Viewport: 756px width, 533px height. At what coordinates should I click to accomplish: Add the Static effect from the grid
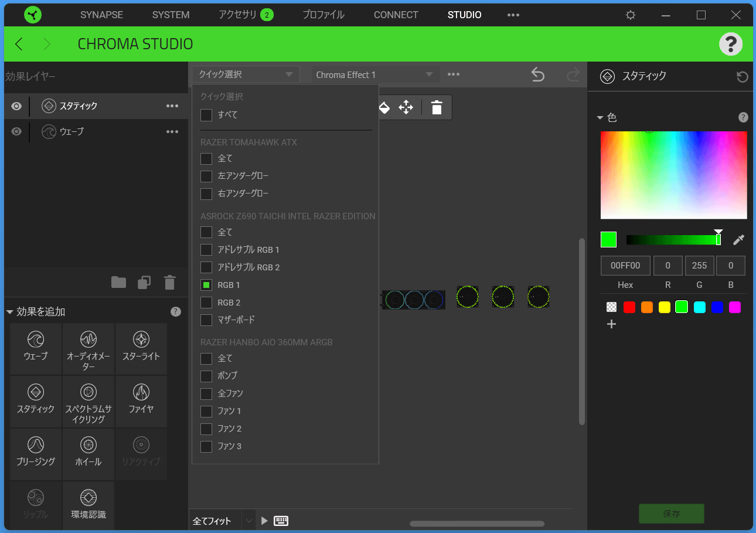pos(36,401)
